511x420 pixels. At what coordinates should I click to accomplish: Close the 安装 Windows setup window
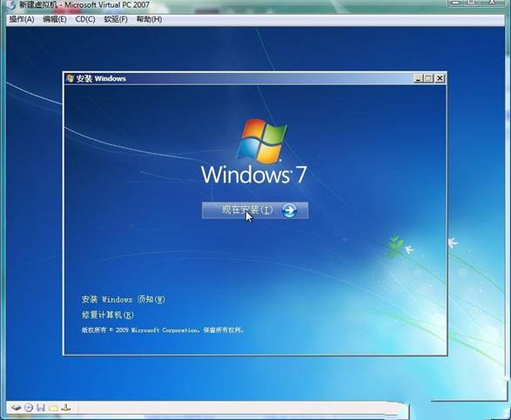440,78
